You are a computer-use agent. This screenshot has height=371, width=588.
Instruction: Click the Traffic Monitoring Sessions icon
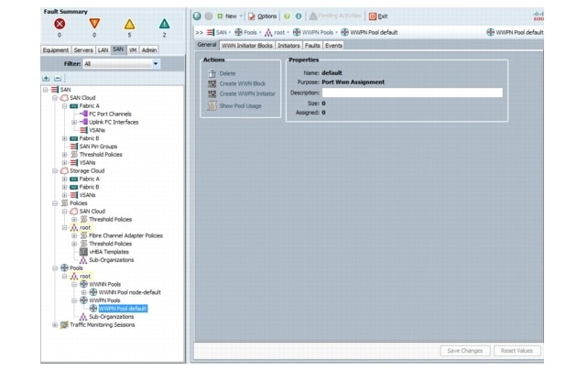64,325
